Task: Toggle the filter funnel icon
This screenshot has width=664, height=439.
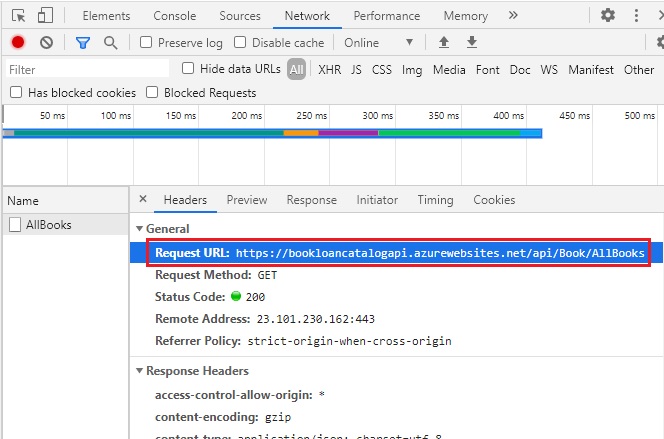Action: (83, 43)
